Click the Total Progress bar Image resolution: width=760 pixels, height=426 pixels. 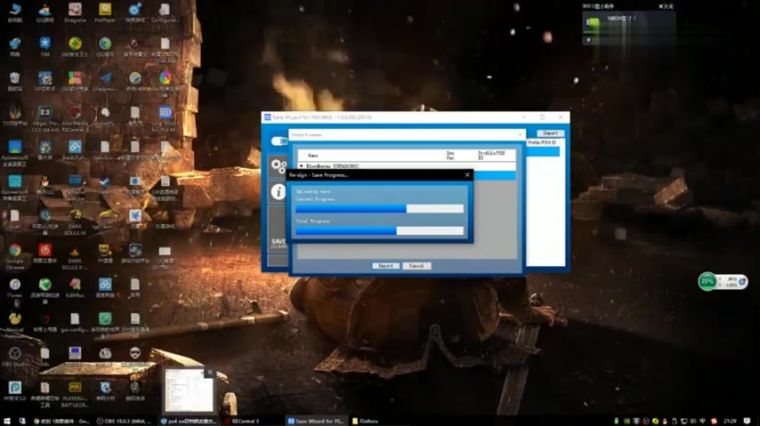[380, 231]
